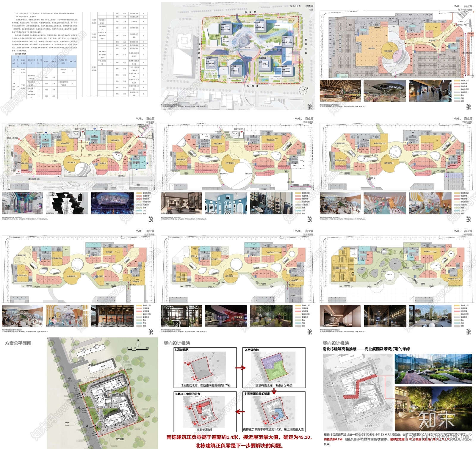Click the logo mark on the 五层平面图 slide
Image resolution: width=476 pixels, height=449 pixels.
tap(310, 332)
